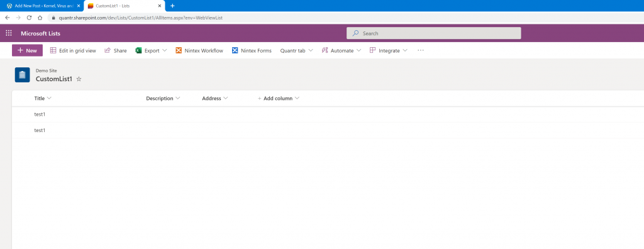The width and height of the screenshot is (644, 249).
Task: Close the CustomList1 - Lists tab
Action: tap(160, 6)
